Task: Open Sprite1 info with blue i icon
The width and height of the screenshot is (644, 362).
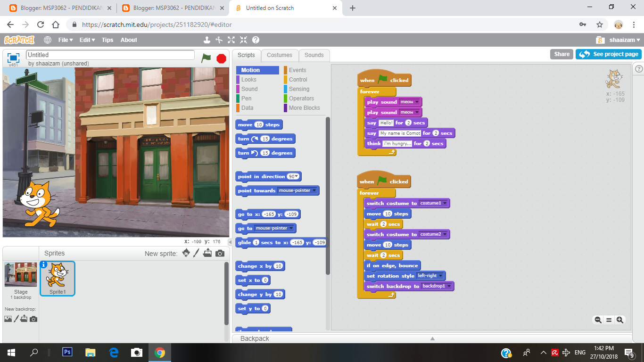Action: (44, 265)
